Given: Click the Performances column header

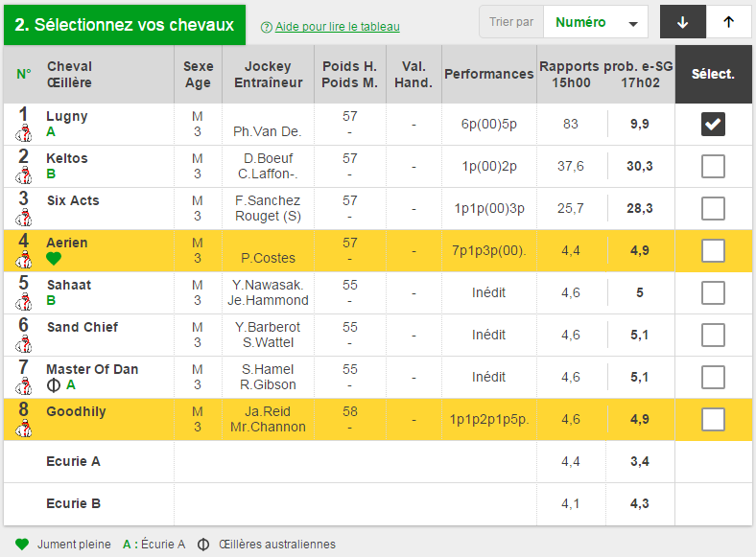Looking at the screenshot, I should tap(489, 74).
